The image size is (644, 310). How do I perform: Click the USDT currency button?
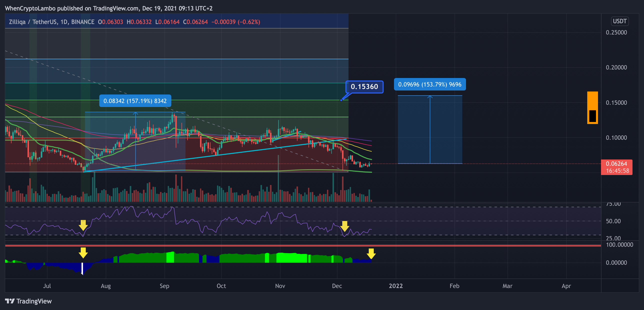pos(620,21)
